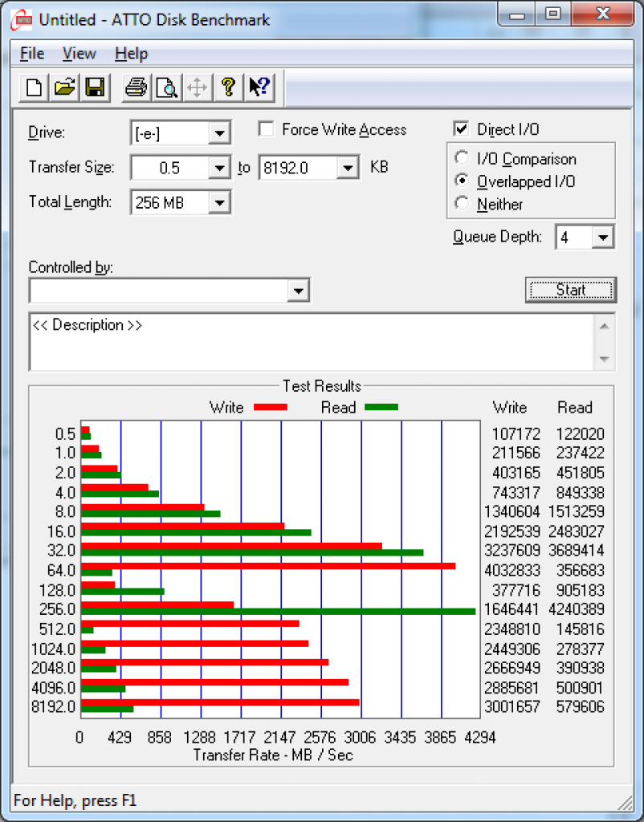Click the 4294 axis value

click(x=480, y=738)
